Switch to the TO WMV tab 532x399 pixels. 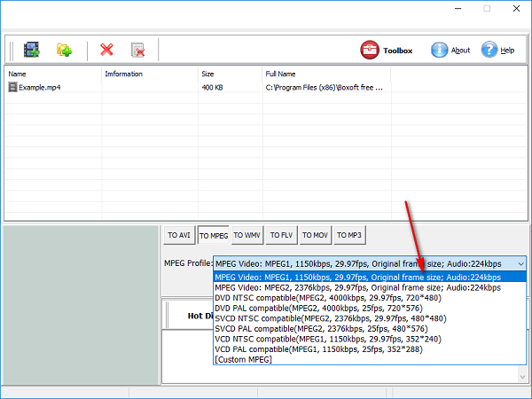coord(247,235)
